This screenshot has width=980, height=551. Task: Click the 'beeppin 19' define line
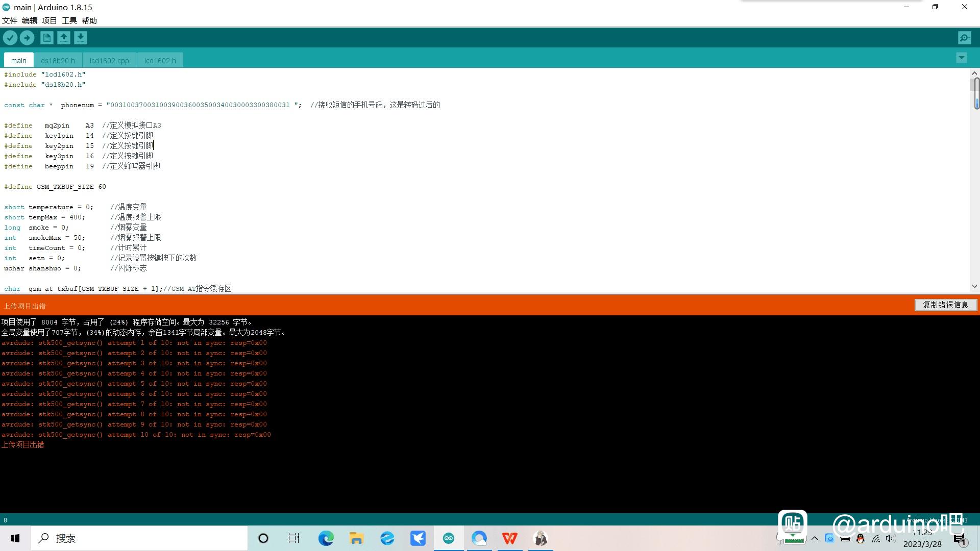coord(82,166)
